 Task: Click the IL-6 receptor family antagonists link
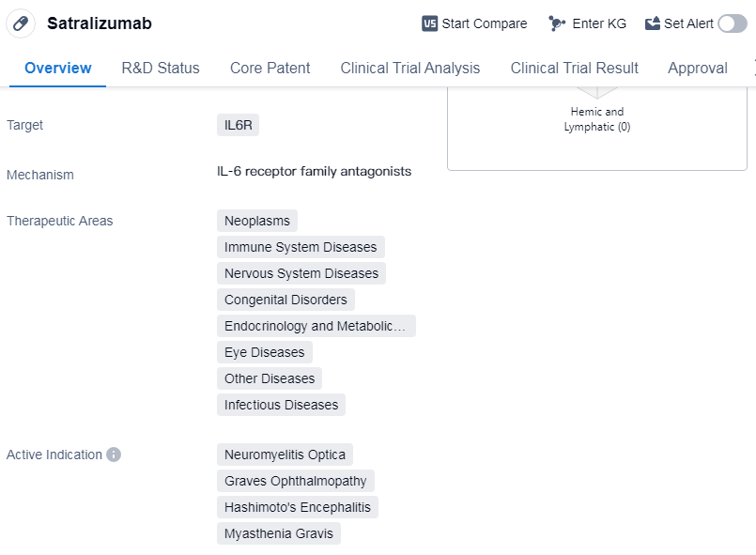[x=314, y=171]
